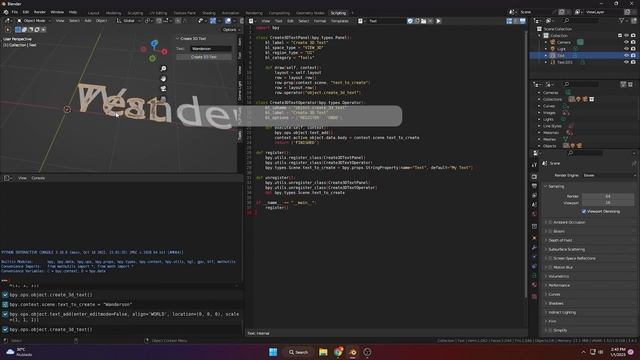Hide the Camera object with its eye icon
The height and width of the screenshot is (360, 640).
click(x=626, y=42)
